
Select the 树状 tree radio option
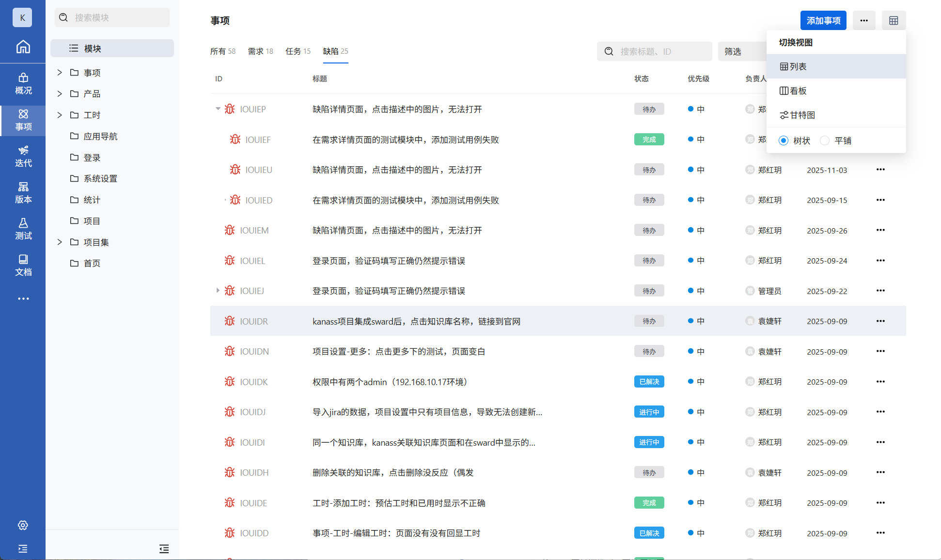tap(784, 140)
